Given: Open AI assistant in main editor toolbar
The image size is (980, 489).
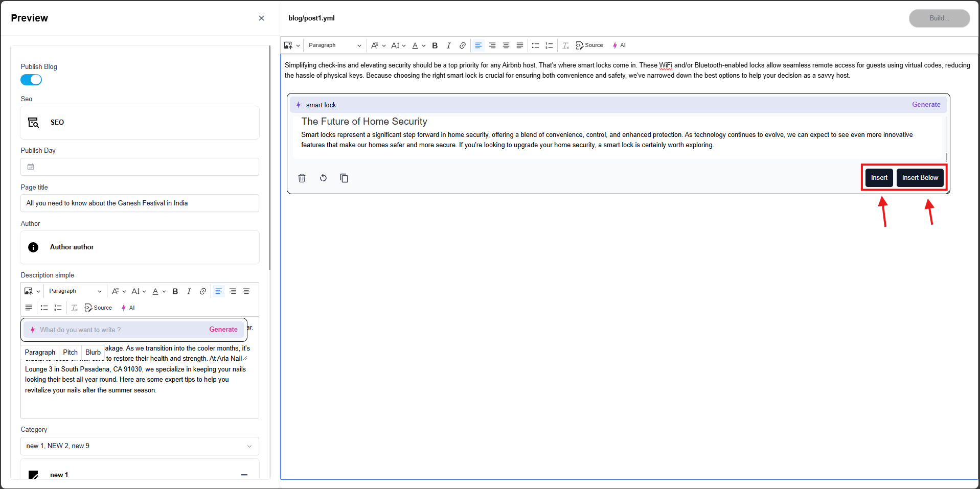Looking at the screenshot, I should click(x=619, y=45).
